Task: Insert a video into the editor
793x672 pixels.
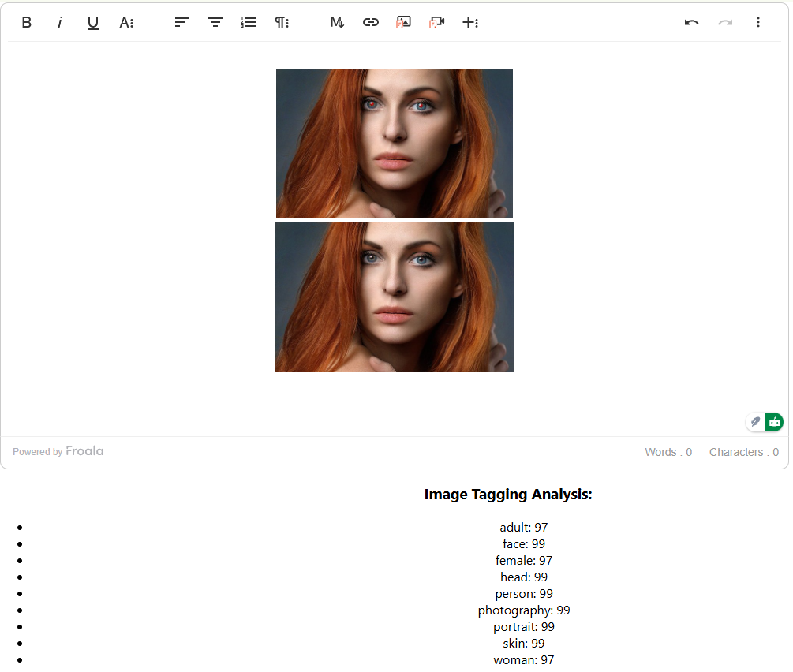Action: pyautogui.click(x=436, y=22)
